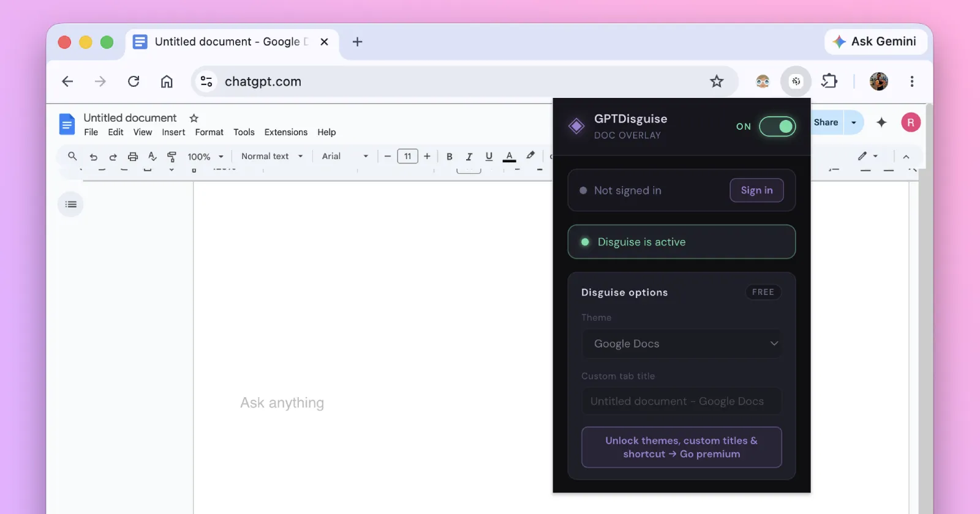This screenshot has width=980, height=514.
Task: Open the Google account R avatar
Action: pos(911,122)
